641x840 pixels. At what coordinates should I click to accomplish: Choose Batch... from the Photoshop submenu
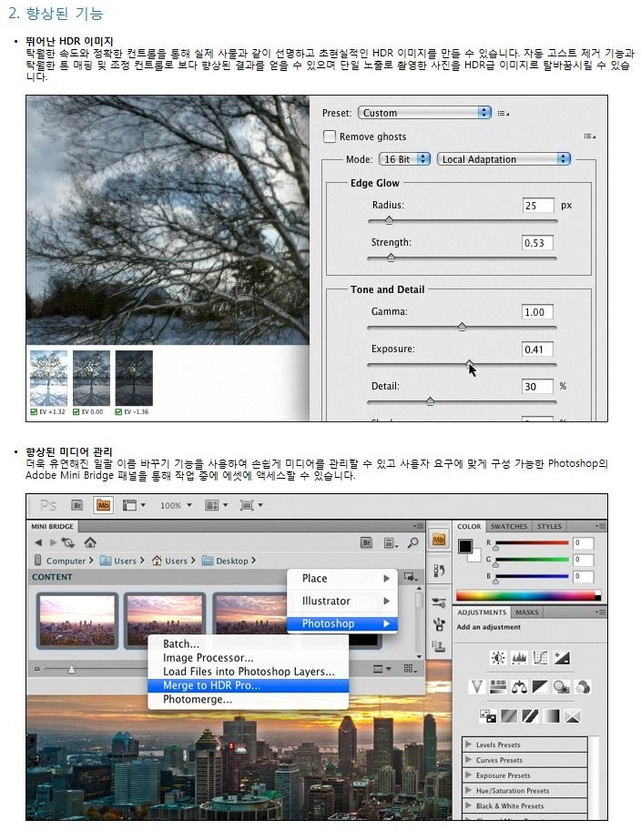click(x=248, y=643)
